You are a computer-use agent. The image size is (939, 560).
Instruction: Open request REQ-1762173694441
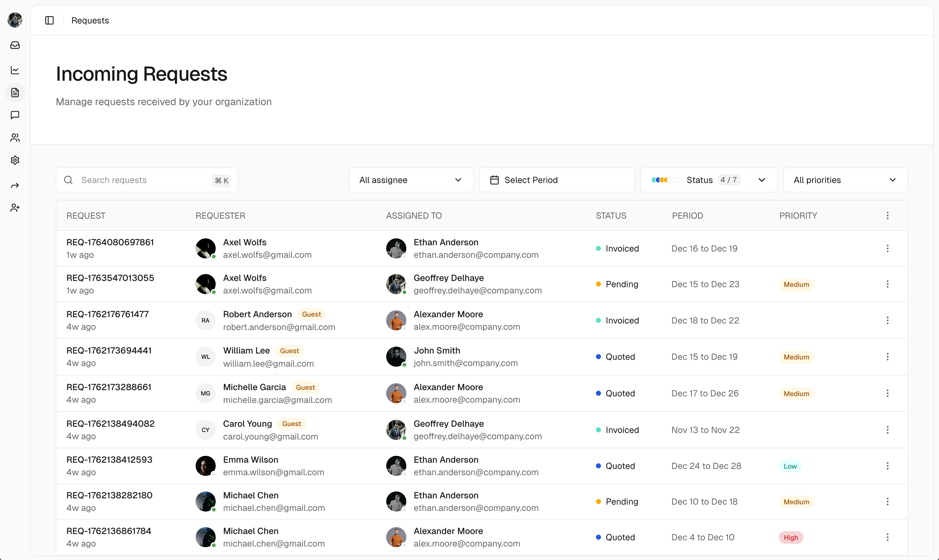click(109, 351)
